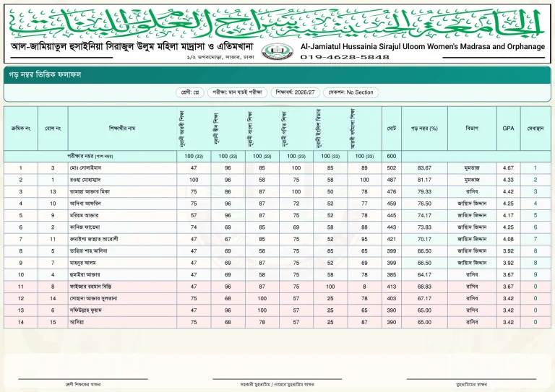This screenshot has width=555, height=392.
Task: Click the 'পরীক্ষার নম্বর' row label
Action: [x=90, y=156]
